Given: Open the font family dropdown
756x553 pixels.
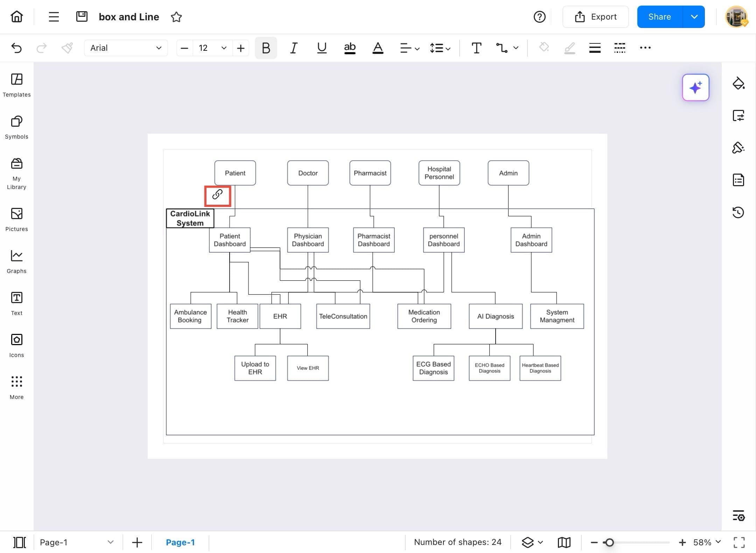Looking at the screenshot, I should coord(126,48).
